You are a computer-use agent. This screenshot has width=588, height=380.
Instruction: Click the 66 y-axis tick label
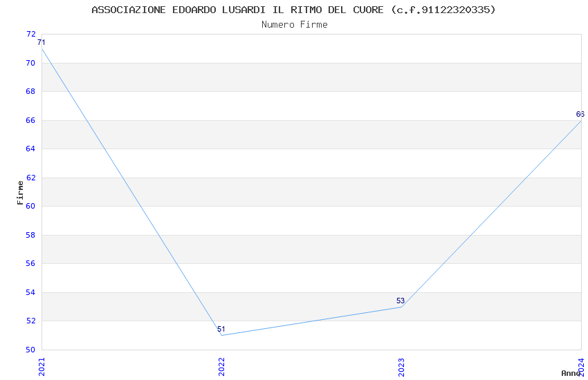coord(30,120)
